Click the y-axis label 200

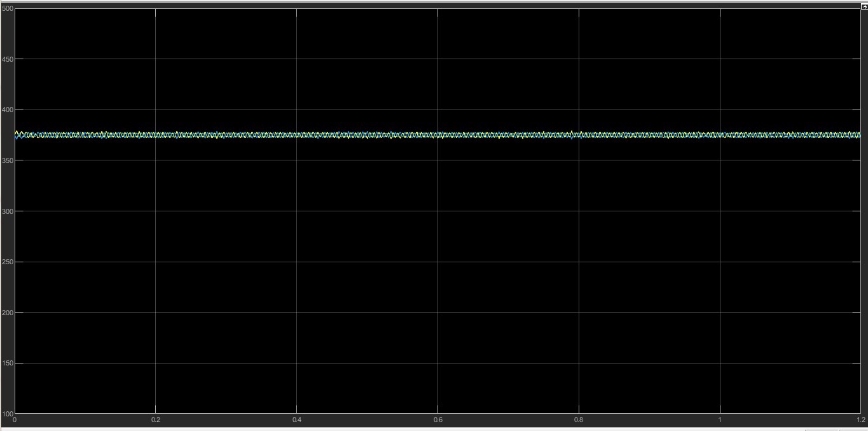7,313
